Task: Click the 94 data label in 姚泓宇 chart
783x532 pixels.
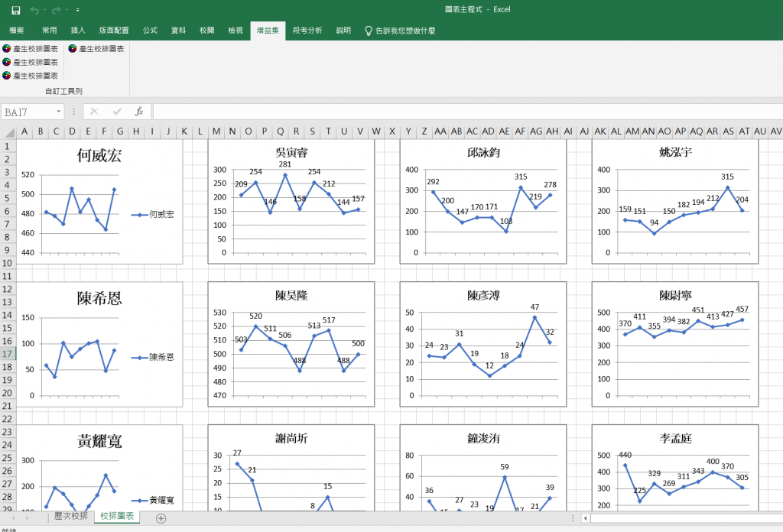Action: pyautogui.click(x=655, y=222)
